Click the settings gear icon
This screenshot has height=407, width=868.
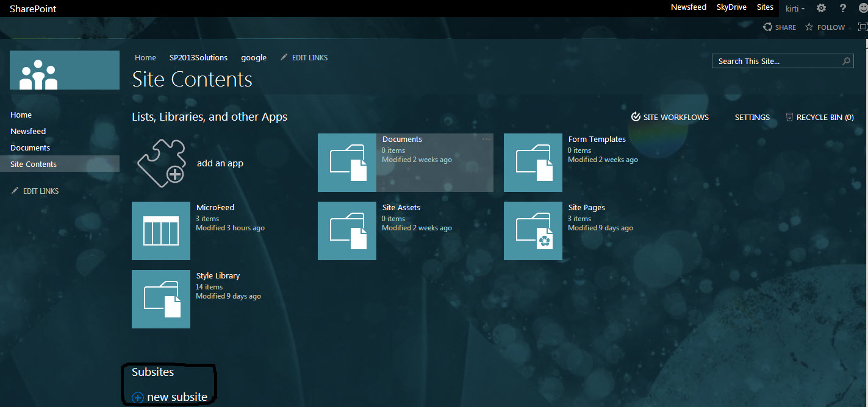[821, 8]
